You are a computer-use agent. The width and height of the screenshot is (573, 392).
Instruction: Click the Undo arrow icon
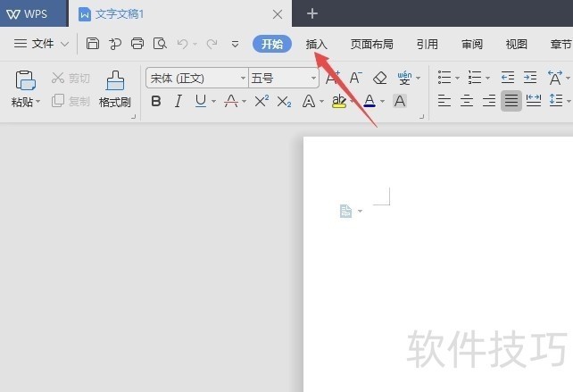tap(182, 45)
